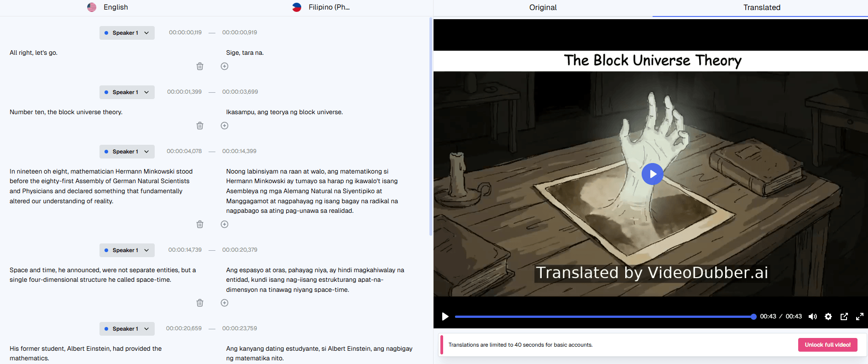The image size is (868, 364).
Task: Click English text "His former student, Albert Einstein"
Action: coord(86,353)
